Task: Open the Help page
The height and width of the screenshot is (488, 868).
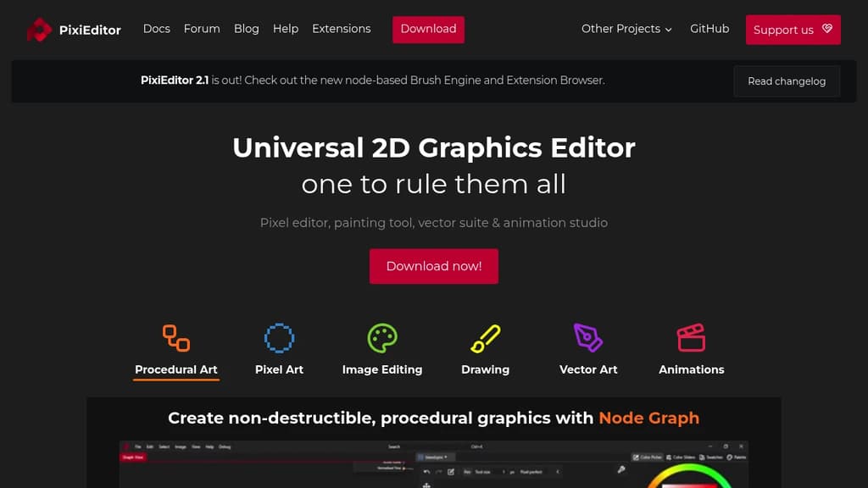Action: (286, 29)
